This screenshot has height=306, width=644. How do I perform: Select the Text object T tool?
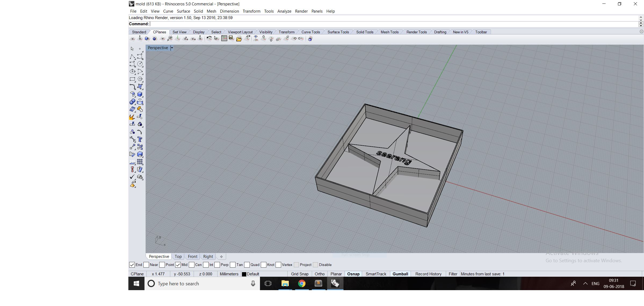[140, 139]
